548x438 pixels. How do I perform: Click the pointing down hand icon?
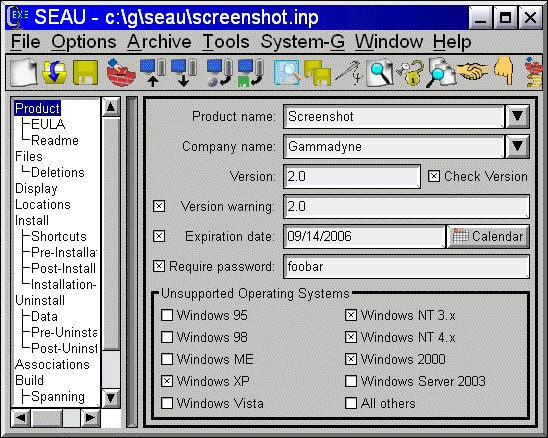pyautogui.click(x=504, y=72)
